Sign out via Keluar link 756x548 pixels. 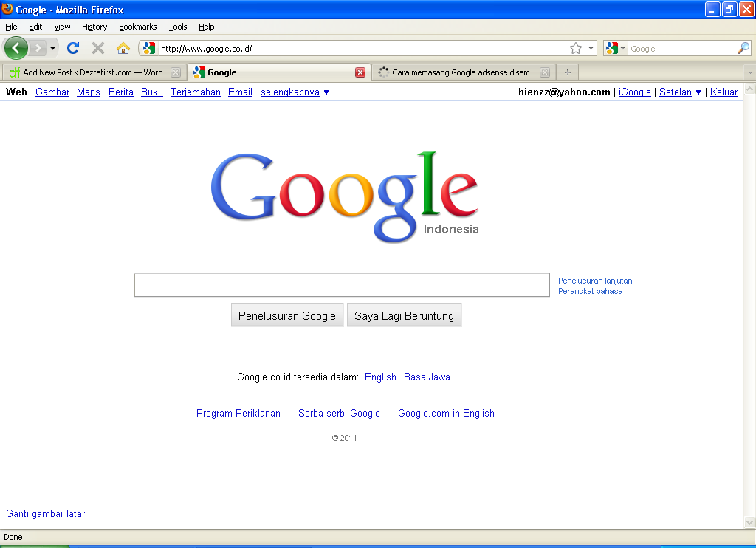[x=724, y=92]
